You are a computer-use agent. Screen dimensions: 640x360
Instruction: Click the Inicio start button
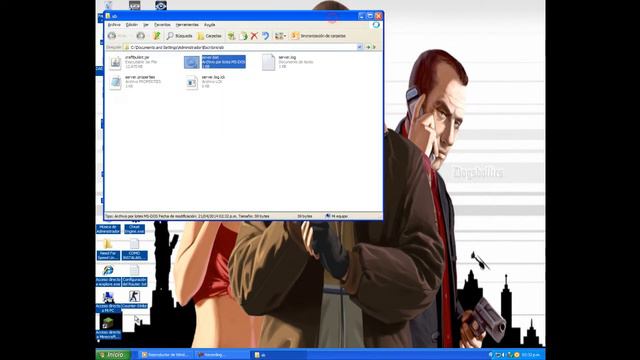click(113, 355)
